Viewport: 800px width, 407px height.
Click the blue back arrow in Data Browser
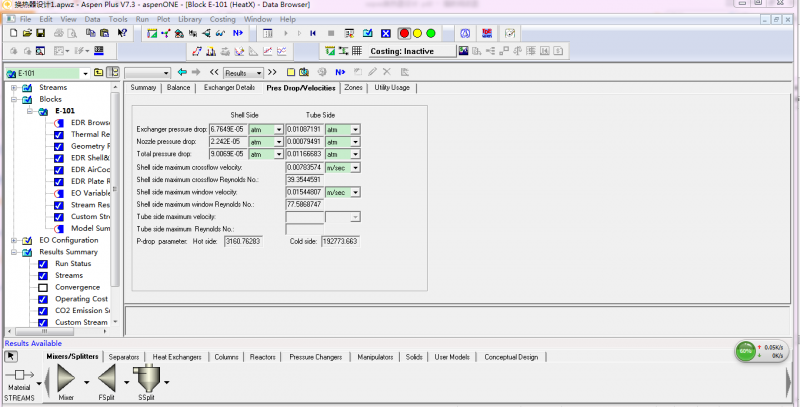pos(182,72)
